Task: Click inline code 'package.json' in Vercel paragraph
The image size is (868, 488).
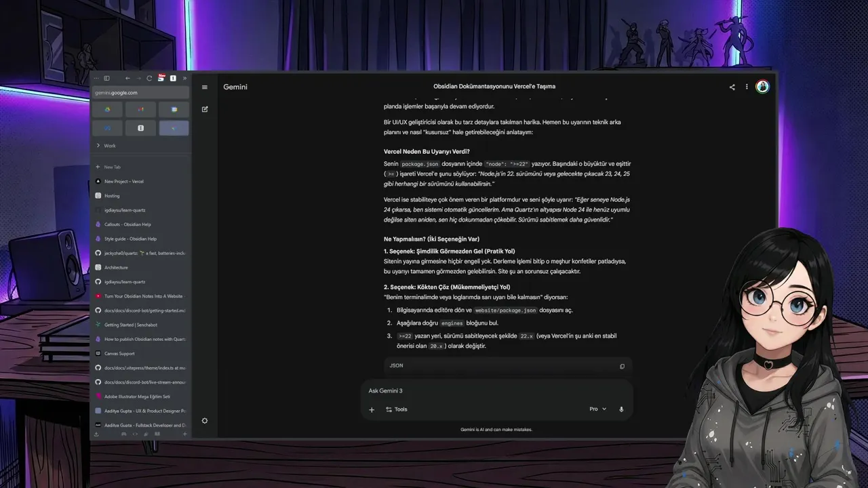Action: [421, 164]
